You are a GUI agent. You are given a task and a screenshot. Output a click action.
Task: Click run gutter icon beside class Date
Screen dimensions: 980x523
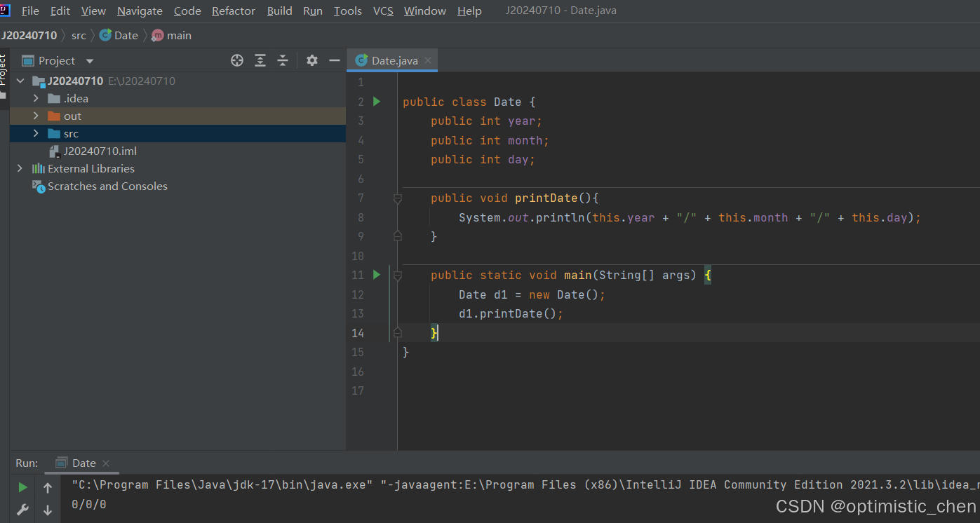[x=377, y=102]
